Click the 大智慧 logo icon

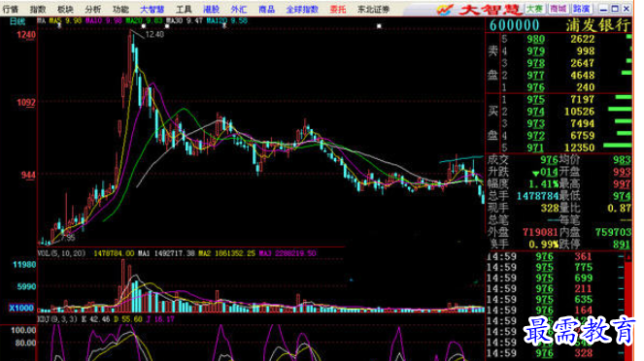[x=445, y=9]
